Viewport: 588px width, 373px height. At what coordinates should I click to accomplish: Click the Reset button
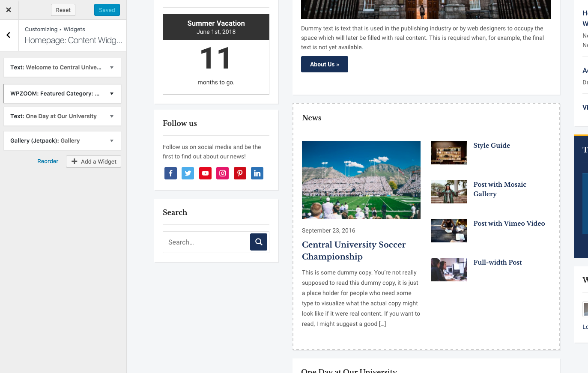[x=63, y=10]
